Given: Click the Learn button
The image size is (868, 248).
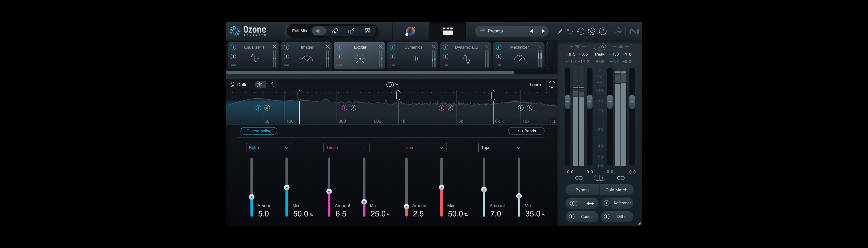Looking at the screenshot, I should [x=535, y=85].
